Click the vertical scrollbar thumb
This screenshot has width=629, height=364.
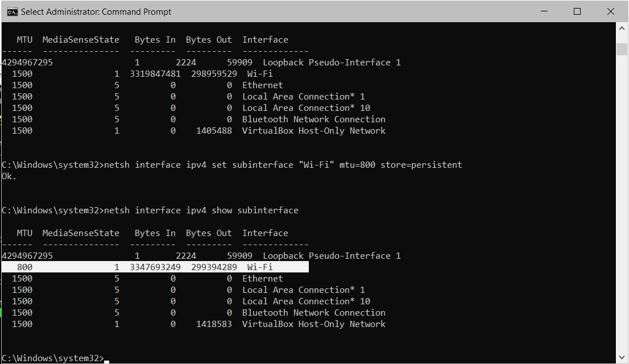pos(622,48)
